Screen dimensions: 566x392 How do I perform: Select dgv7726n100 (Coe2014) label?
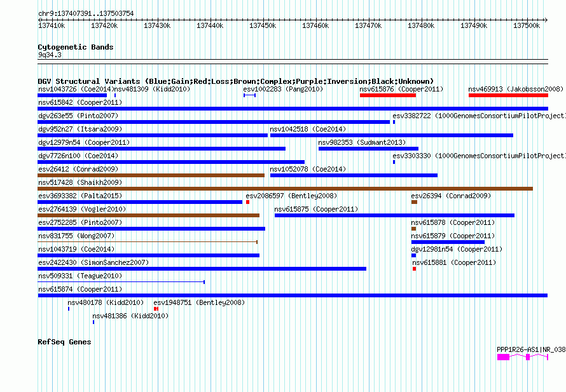tap(78, 156)
